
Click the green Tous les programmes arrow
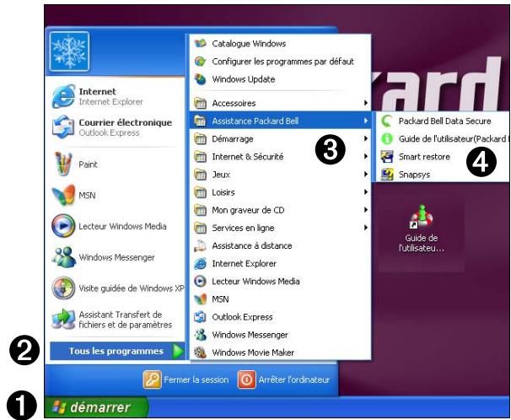point(178,351)
